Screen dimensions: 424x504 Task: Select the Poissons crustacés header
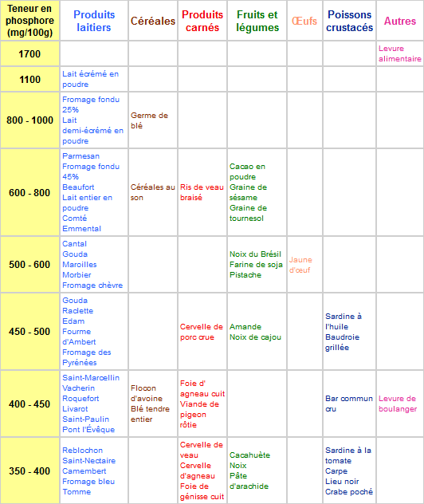click(349, 21)
